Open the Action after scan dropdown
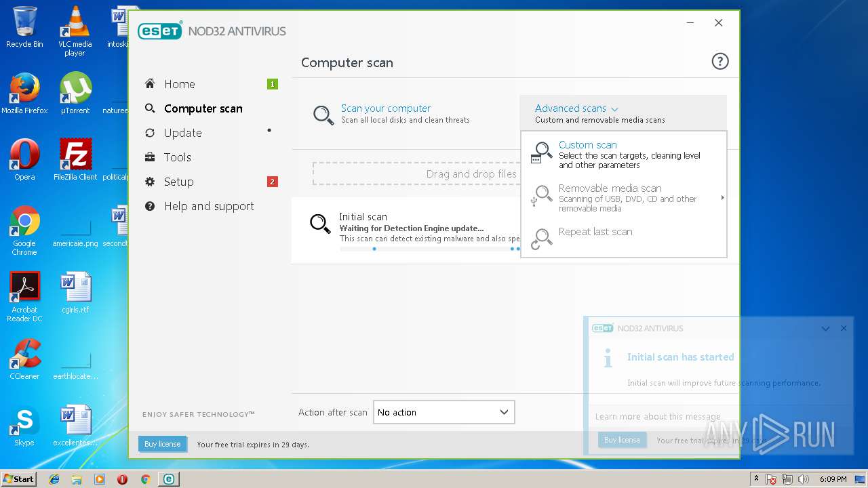The height and width of the screenshot is (488, 868). pos(443,412)
